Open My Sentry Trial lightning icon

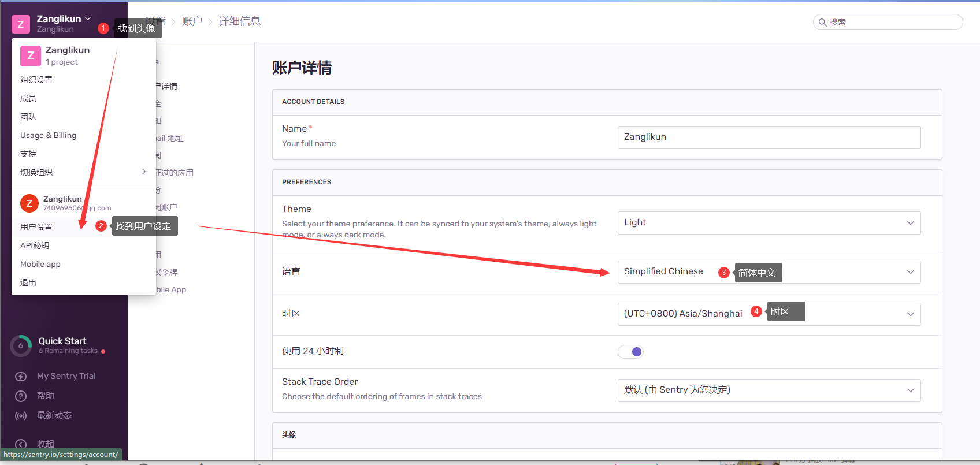21,377
